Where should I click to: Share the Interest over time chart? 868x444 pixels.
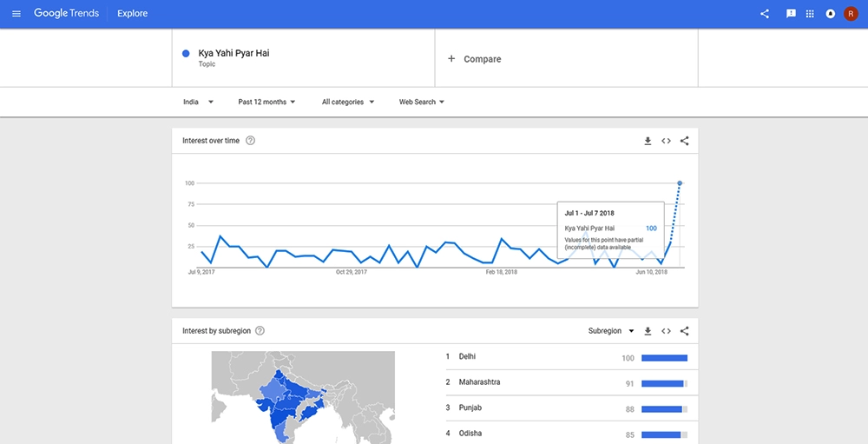tap(685, 141)
